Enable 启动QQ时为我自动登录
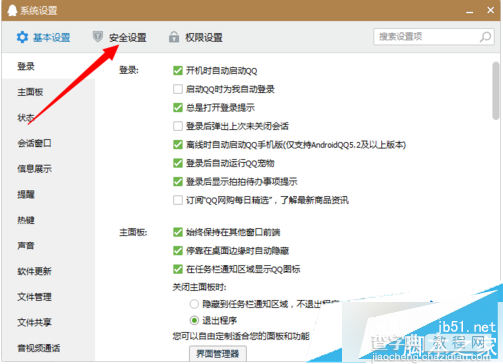 [x=178, y=89]
